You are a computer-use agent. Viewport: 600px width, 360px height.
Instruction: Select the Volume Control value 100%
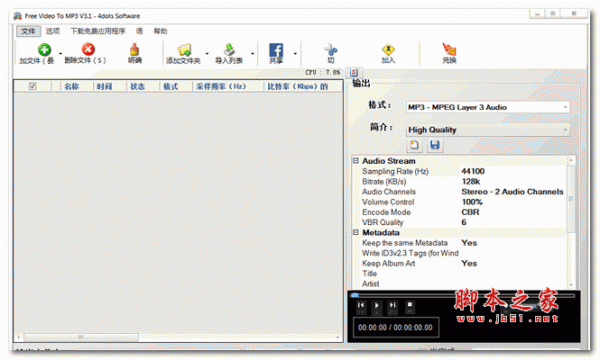[x=472, y=202]
